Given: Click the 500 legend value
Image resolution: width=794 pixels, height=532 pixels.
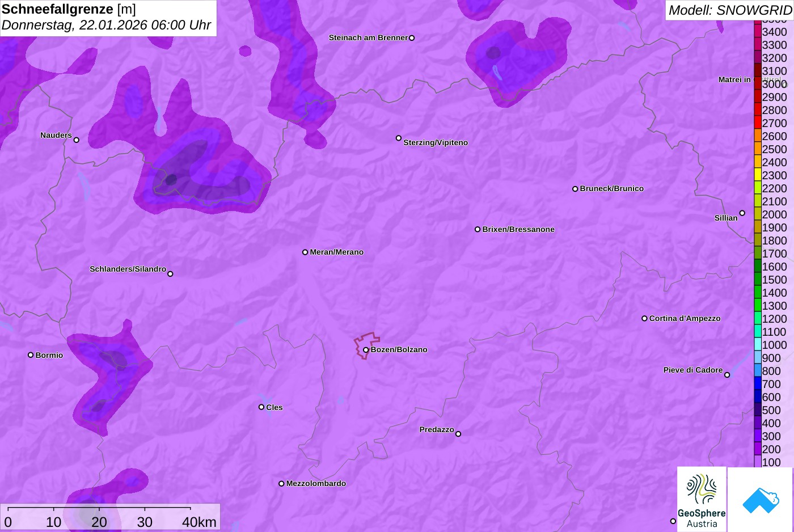Looking at the screenshot, I should click(771, 410).
